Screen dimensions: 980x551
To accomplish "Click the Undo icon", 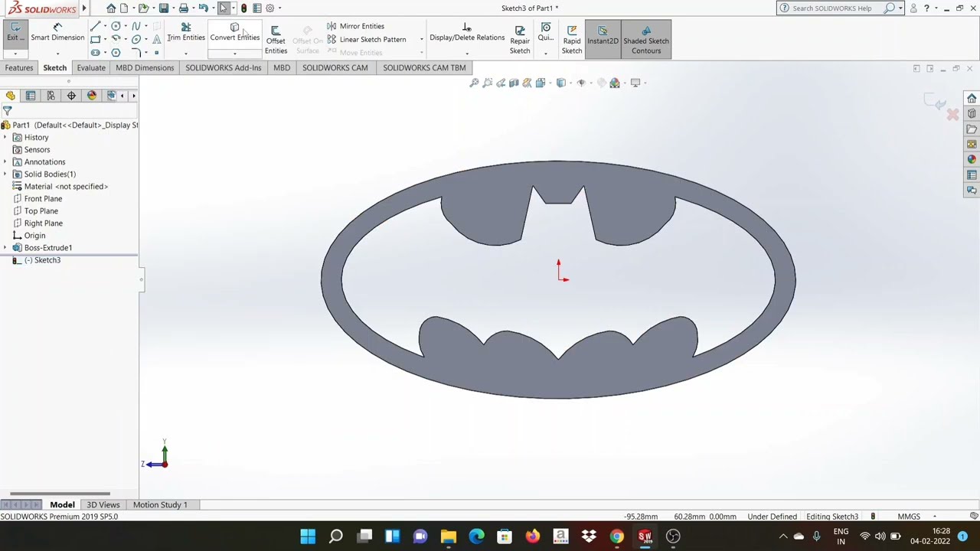I will [x=203, y=8].
